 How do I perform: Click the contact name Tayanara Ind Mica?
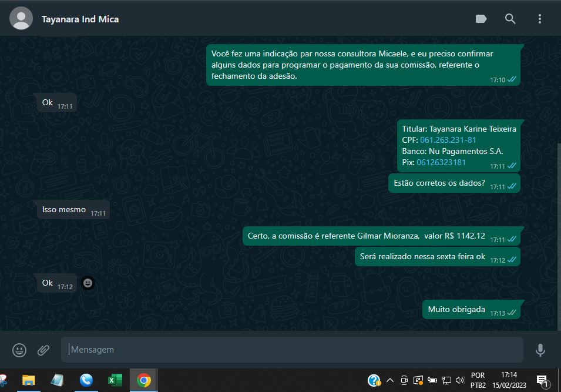point(80,19)
